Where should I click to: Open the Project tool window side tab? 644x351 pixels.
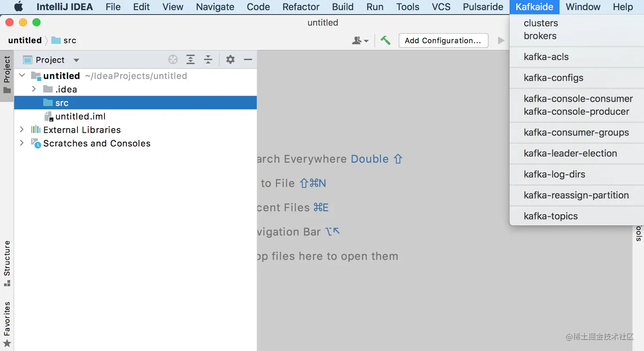(x=7, y=75)
